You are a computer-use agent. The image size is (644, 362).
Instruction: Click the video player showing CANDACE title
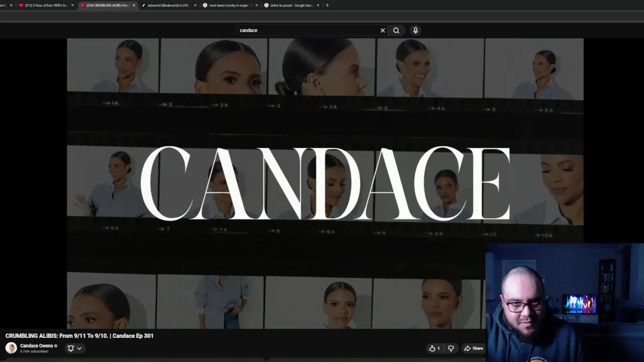click(x=325, y=184)
